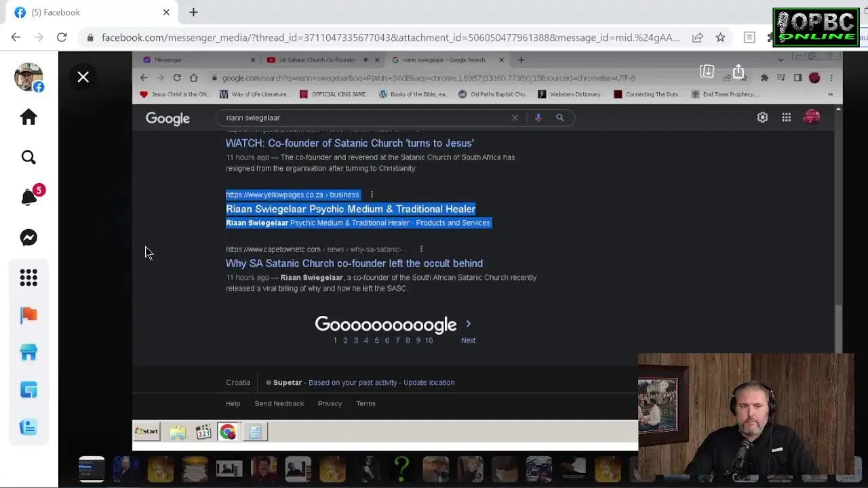Open Messenger icon in Facebook sidebar

coord(28,238)
